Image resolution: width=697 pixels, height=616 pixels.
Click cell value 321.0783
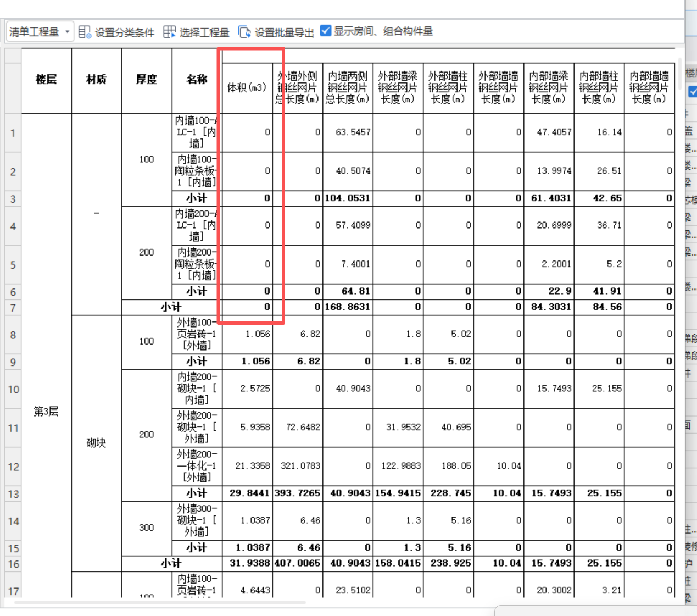[300, 466]
